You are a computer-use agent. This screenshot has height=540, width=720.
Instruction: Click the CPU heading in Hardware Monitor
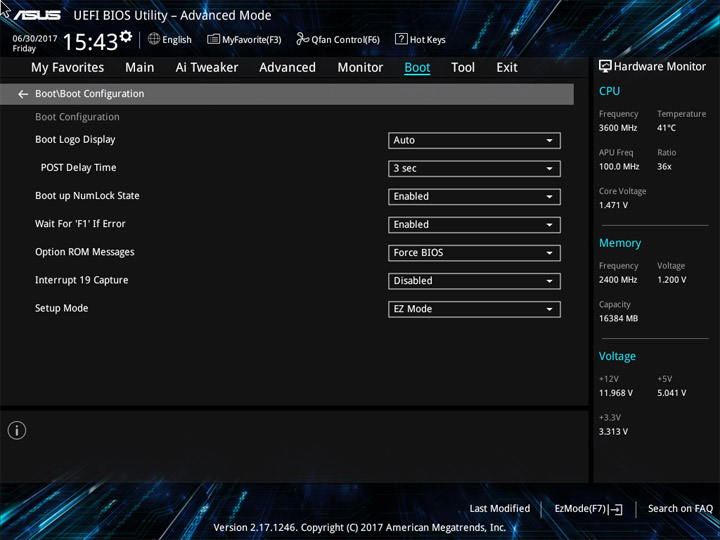point(609,91)
